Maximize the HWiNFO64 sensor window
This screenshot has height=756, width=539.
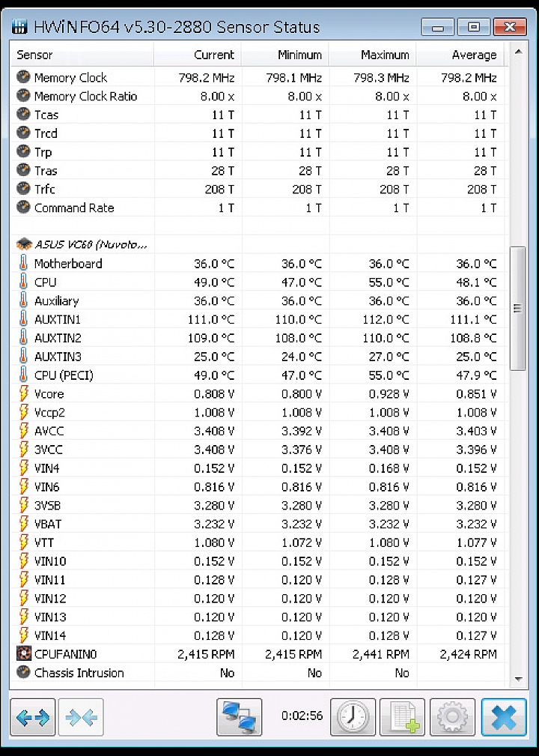pos(473,27)
